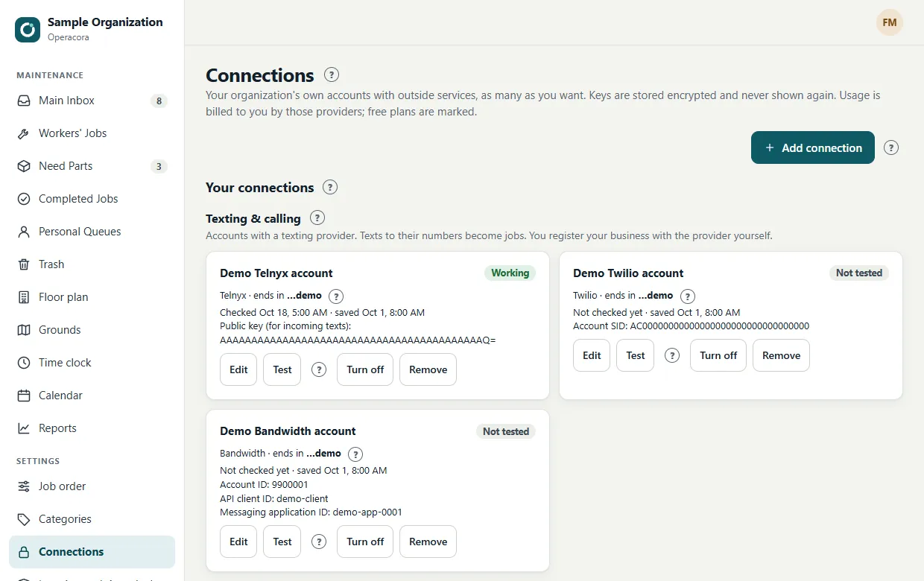Click help icon beside Telnyx Test button

(319, 369)
